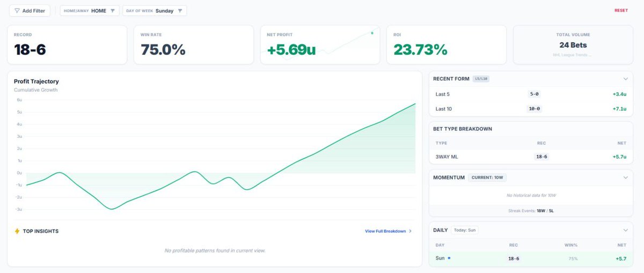This screenshot has width=644, height=273.
Task: Click the +5.7u net in Bet Type Breakdown
Action: point(619,157)
